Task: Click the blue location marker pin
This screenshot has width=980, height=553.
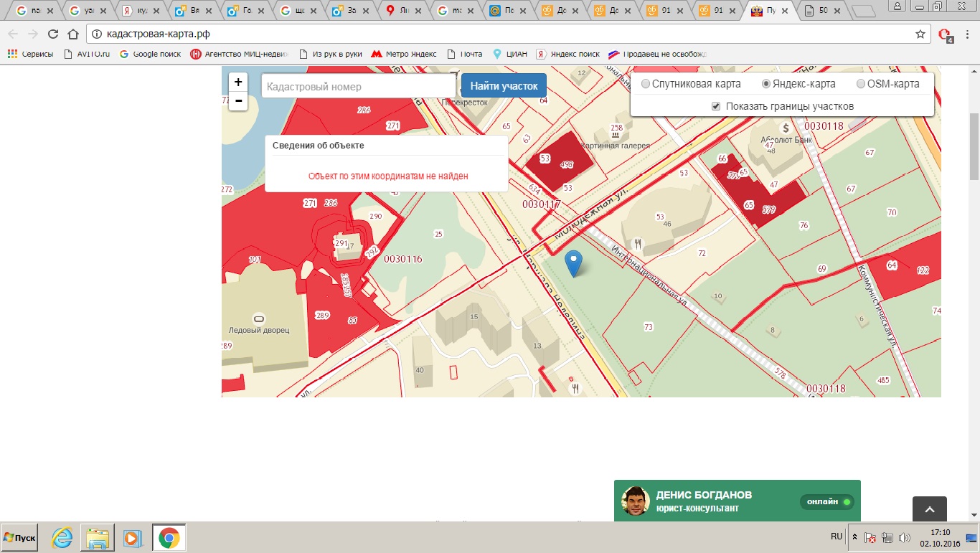Action: (x=573, y=262)
